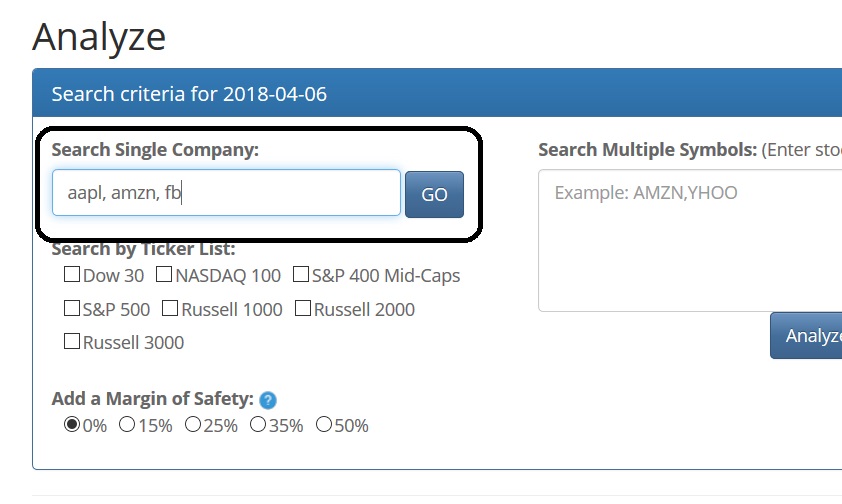Screen dimensions: 842x504
Task: Click the Search criteria panel header
Action: pos(437,93)
